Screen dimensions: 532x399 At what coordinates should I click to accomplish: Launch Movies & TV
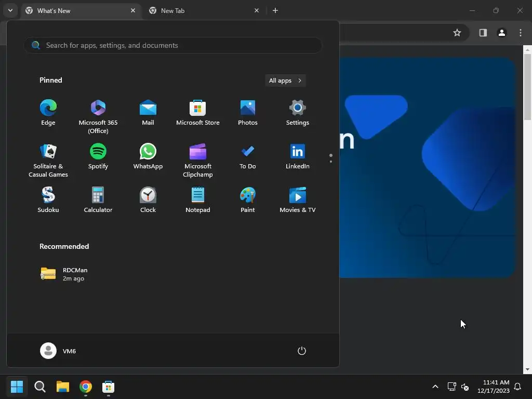pyautogui.click(x=298, y=200)
